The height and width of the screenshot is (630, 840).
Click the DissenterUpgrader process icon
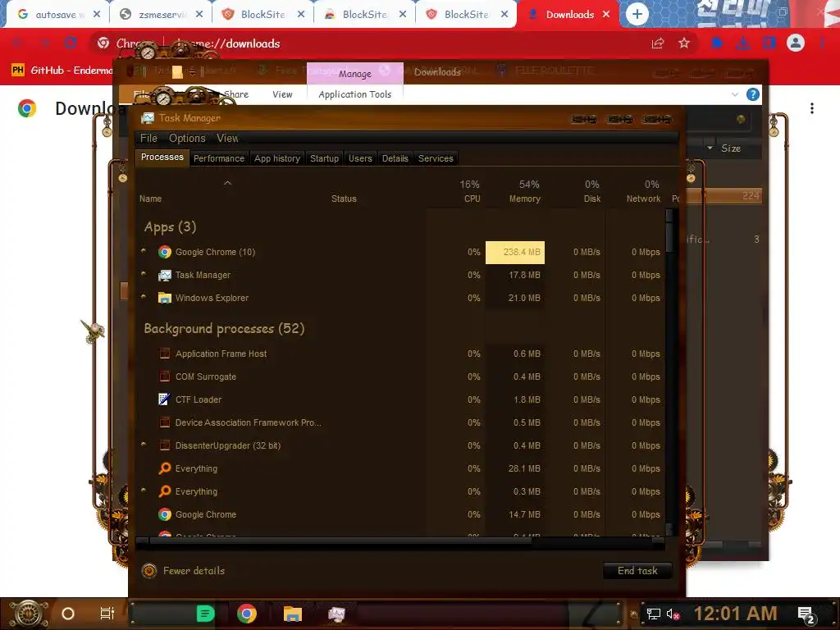coord(164,445)
